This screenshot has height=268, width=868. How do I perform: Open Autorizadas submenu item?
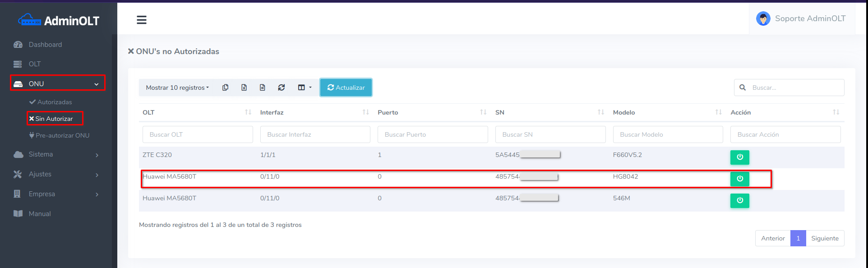(x=54, y=102)
